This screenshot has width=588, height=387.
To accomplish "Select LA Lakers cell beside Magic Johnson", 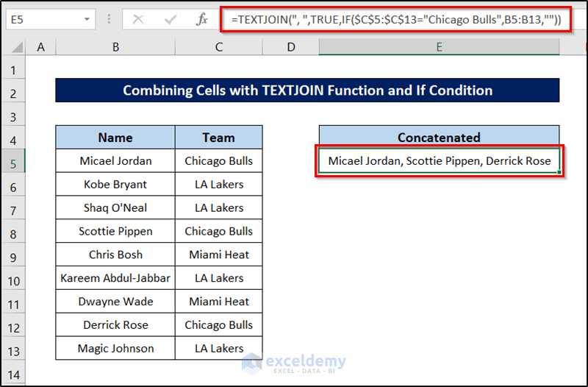I will (218, 348).
